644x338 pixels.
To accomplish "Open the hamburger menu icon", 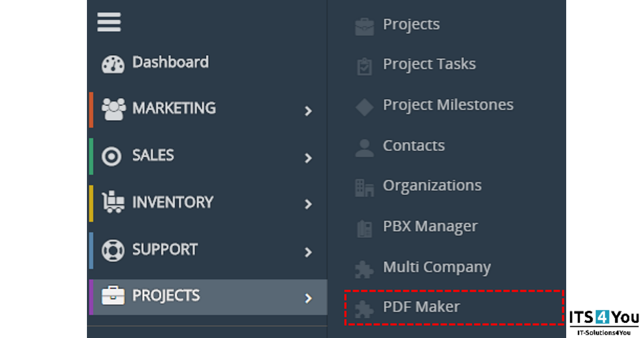I will click(108, 22).
